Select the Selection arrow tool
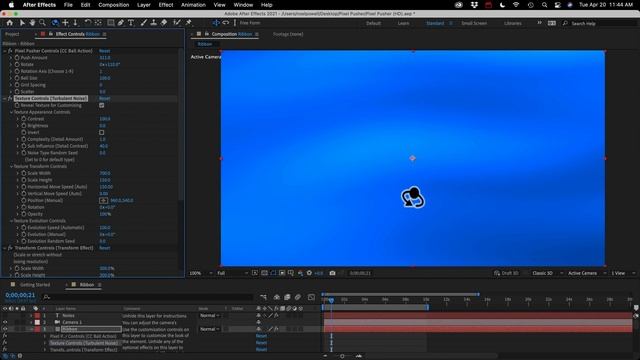The height and width of the screenshot is (360, 640). 22,23
